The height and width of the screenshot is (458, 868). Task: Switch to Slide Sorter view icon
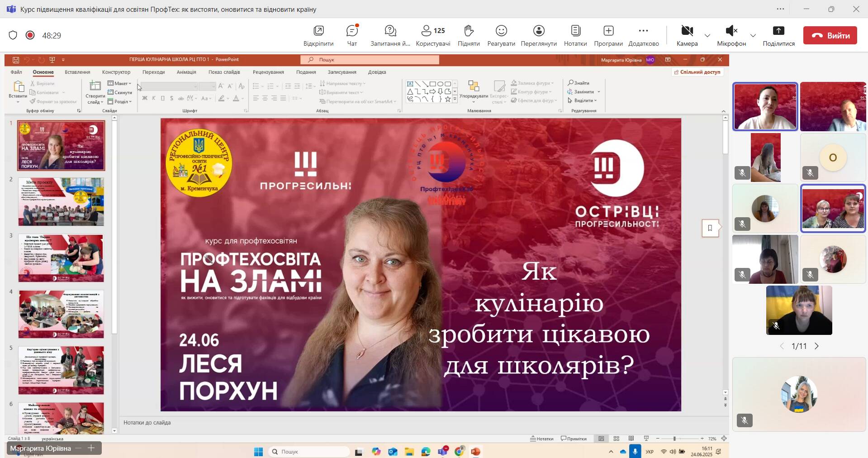(616, 439)
